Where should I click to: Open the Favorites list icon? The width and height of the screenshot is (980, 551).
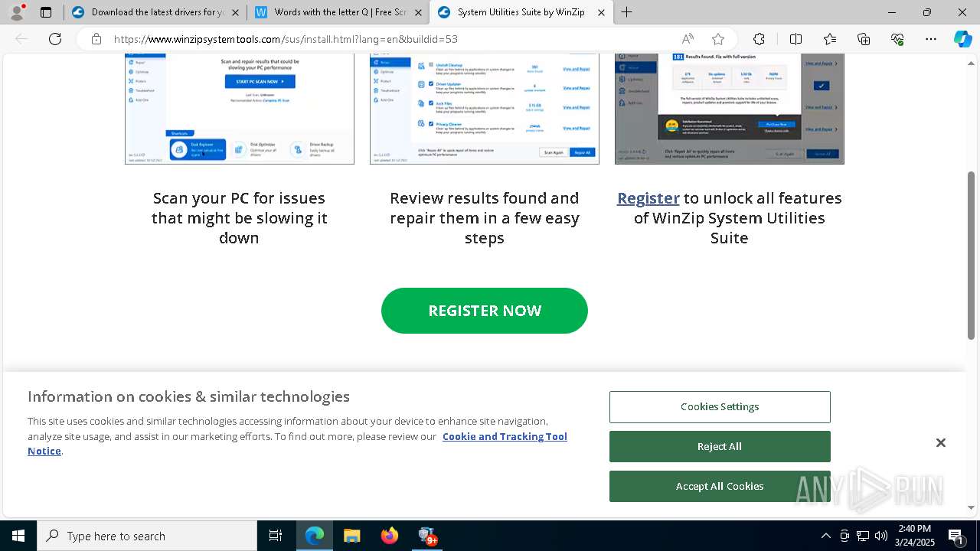tap(830, 39)
